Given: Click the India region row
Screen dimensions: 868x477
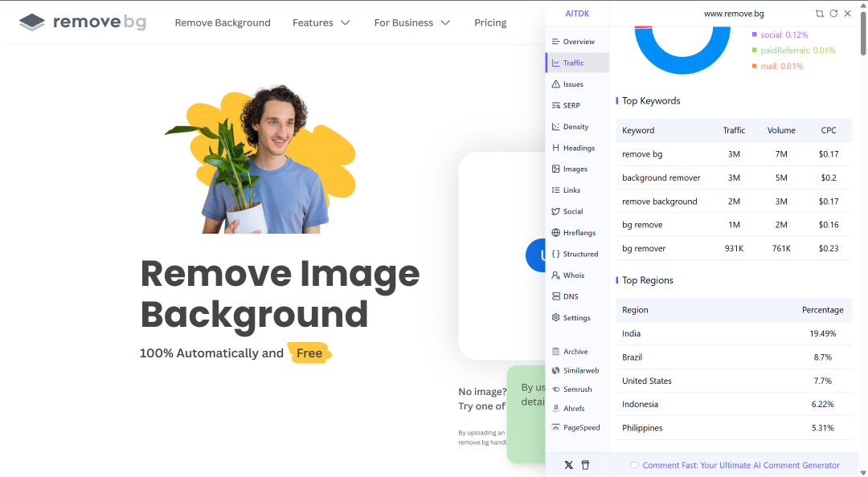Looking at the screenshot, I should tap(734, 333).
